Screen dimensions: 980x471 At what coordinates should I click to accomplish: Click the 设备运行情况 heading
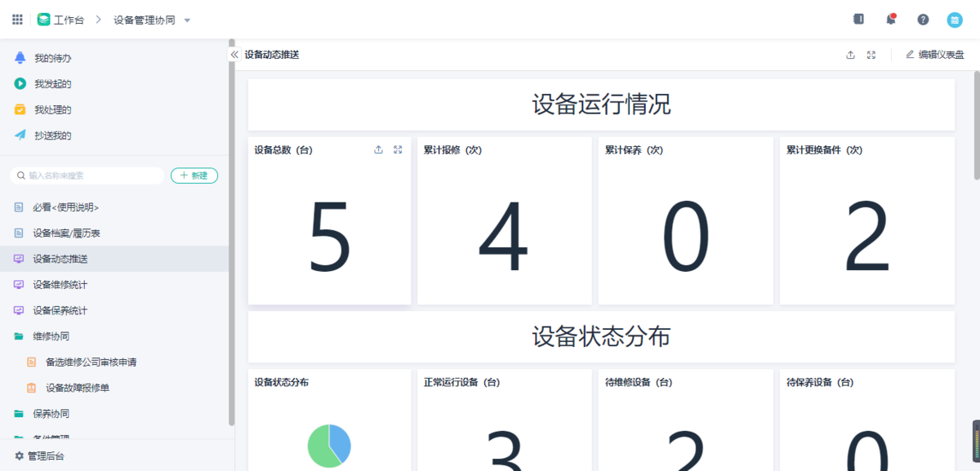601,104
